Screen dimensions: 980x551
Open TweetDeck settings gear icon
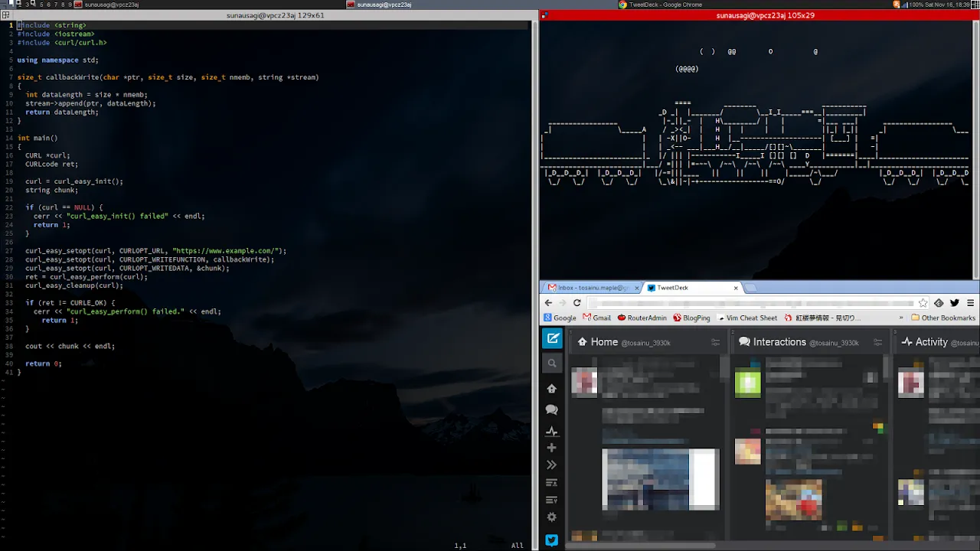coord(552,517)
